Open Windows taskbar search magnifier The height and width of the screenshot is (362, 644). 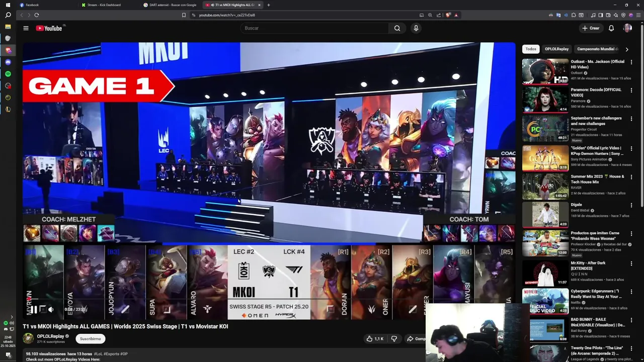click(8, 15)
